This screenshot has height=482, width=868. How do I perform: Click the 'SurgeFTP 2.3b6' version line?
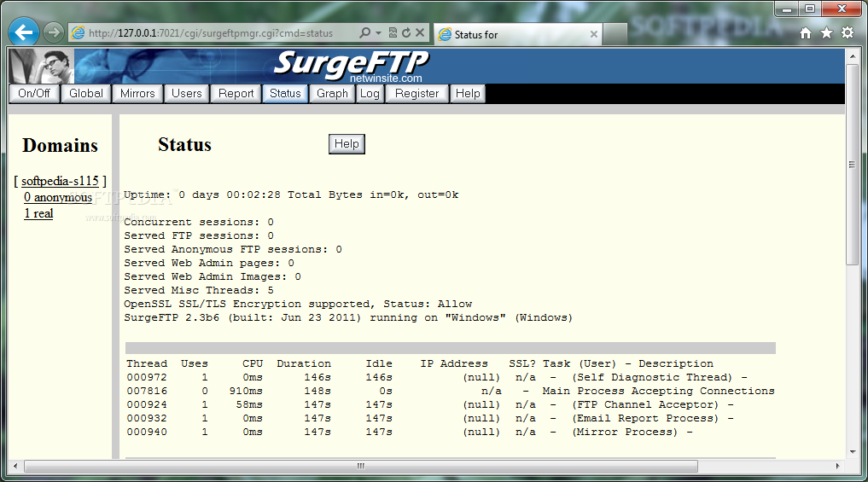click(348, 317)
